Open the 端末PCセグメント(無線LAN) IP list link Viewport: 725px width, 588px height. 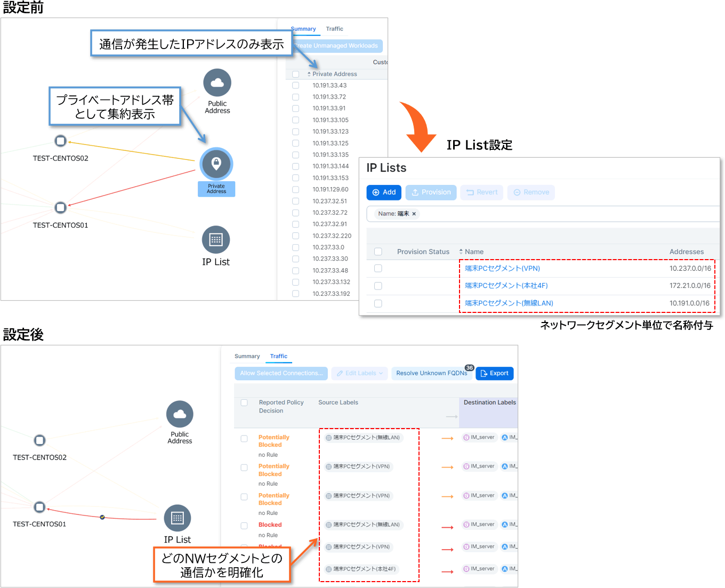point(509,303)
